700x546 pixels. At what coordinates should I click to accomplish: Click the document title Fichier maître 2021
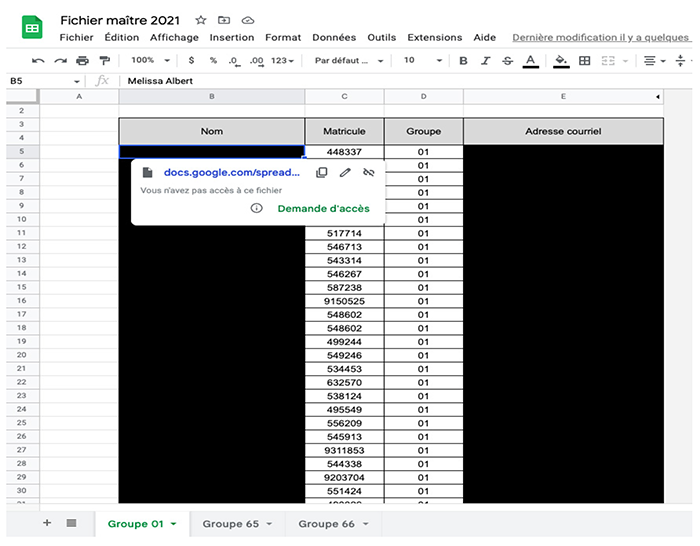[120, 21]
